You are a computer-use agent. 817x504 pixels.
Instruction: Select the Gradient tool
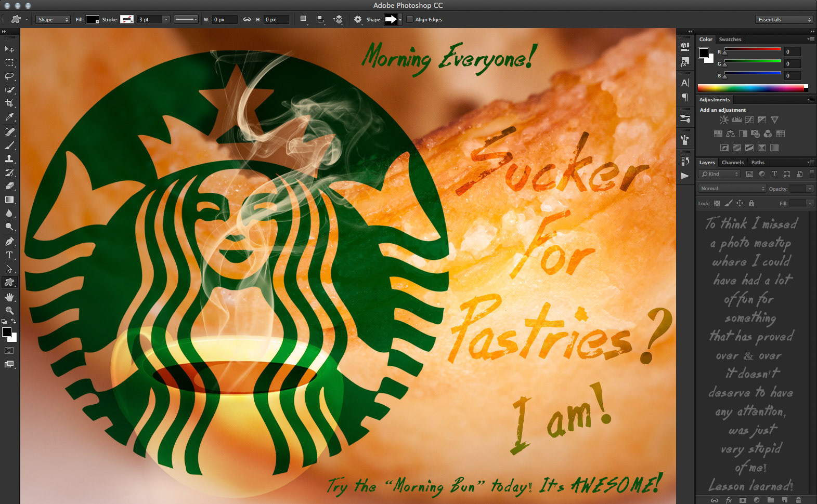[x=9, y=200]
